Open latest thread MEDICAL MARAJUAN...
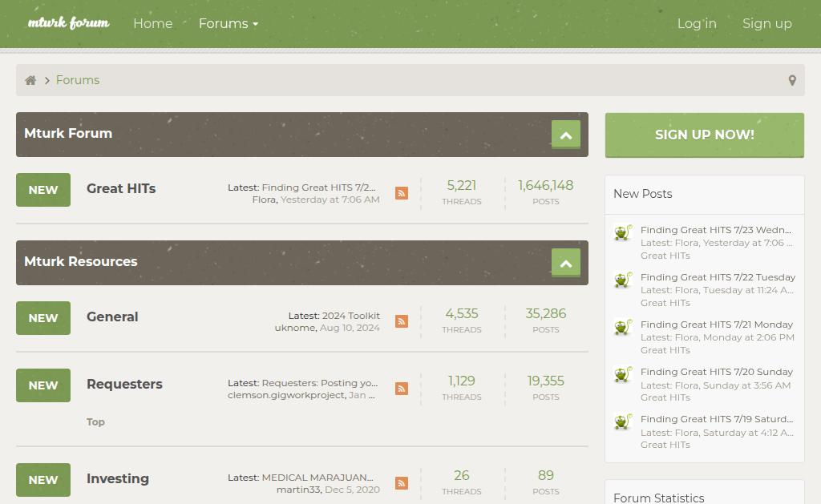The image size is (821, 504). tap(317, 478)
